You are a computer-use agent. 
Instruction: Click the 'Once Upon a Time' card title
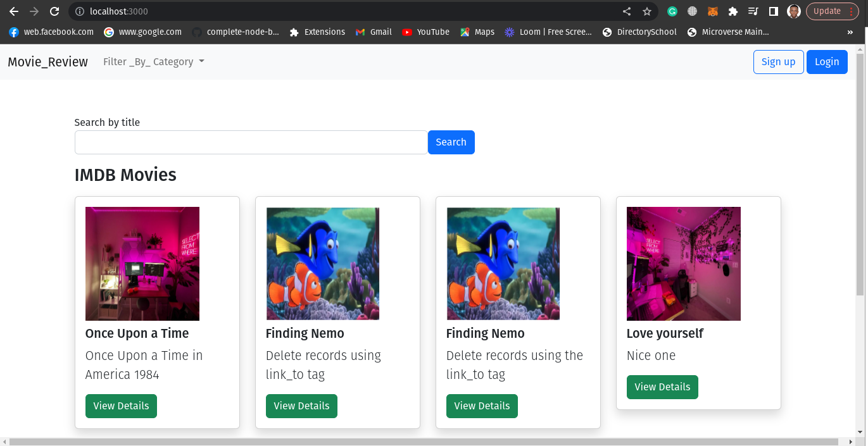(x=137, y=333)
